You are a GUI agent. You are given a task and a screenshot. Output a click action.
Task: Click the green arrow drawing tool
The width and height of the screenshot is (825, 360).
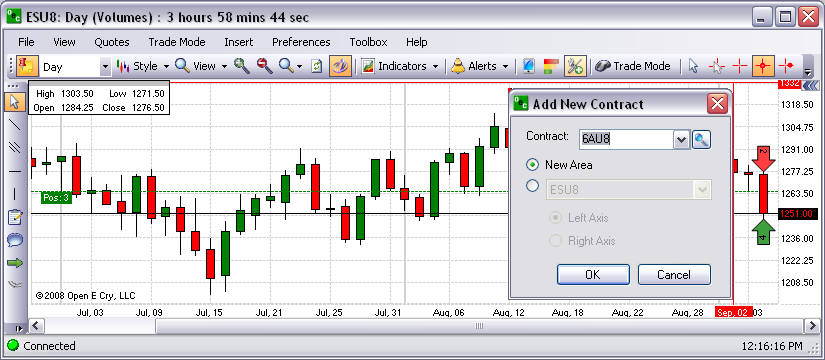[15, 263]
